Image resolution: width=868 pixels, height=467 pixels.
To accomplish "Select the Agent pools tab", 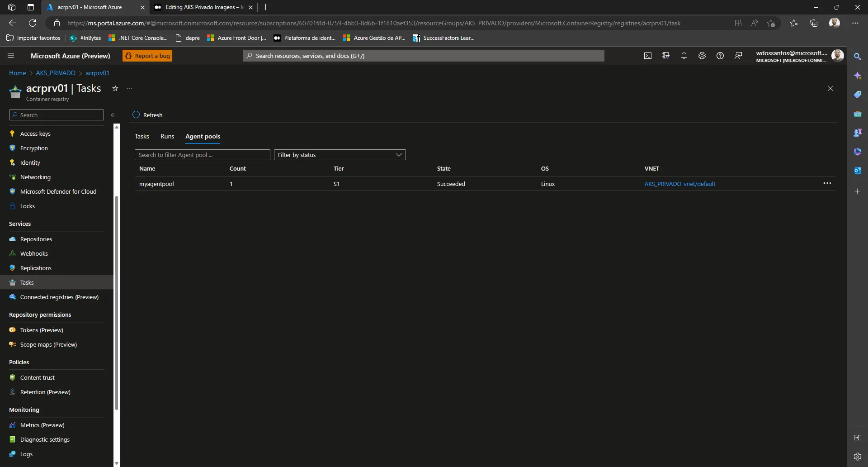I will click(x=203, y=136).
